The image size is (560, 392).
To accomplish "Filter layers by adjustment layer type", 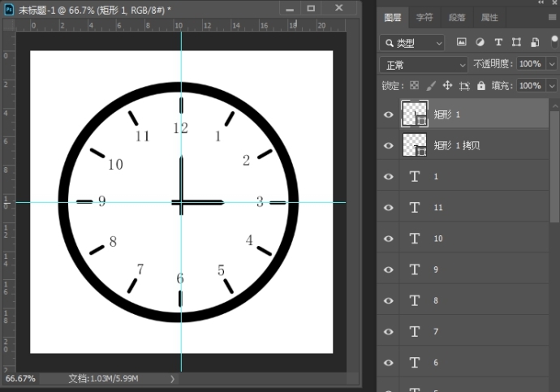I will 480,42.
